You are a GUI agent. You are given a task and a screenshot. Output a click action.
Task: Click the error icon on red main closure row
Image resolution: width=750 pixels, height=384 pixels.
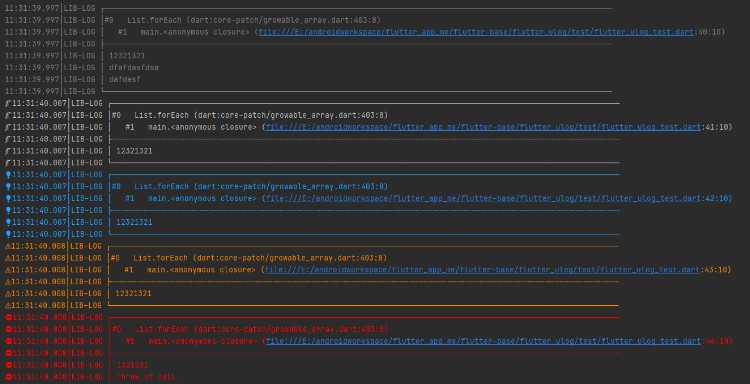(x=8, y=341)
